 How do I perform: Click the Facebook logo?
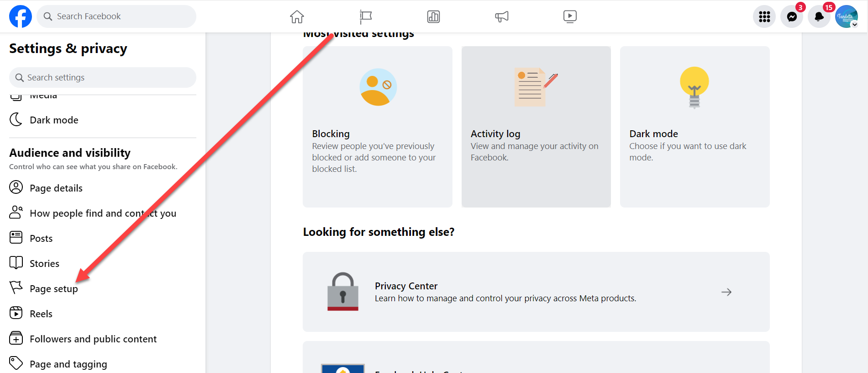click(21, 16)
